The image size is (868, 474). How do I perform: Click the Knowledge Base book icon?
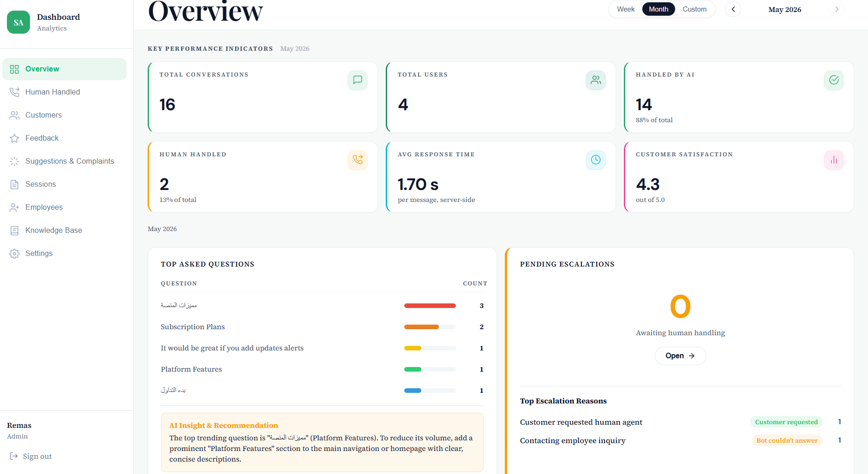click(x=14, y=231)
